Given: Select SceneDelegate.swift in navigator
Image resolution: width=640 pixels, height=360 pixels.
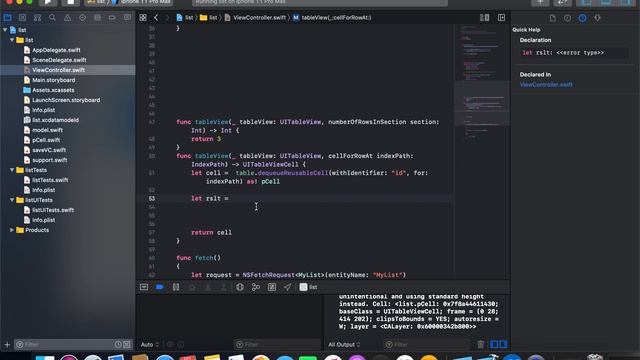Looking at the screenshot, I should point(59,60).
